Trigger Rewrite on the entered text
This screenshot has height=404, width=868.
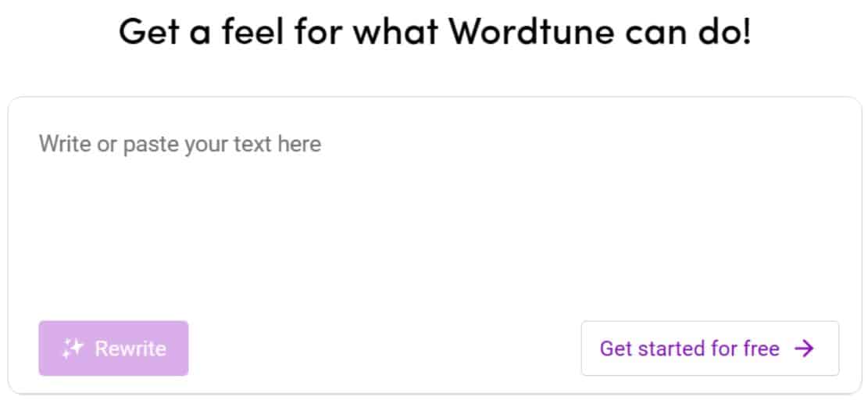(x=113, y=349)
